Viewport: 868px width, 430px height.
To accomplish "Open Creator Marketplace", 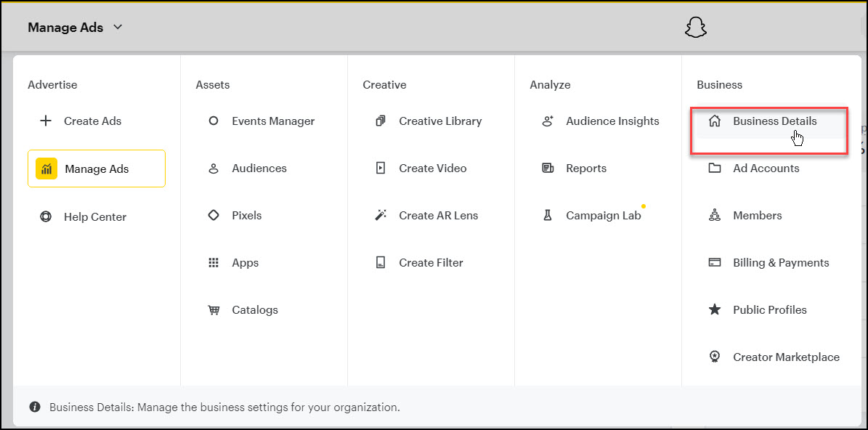I will point(786,357).
